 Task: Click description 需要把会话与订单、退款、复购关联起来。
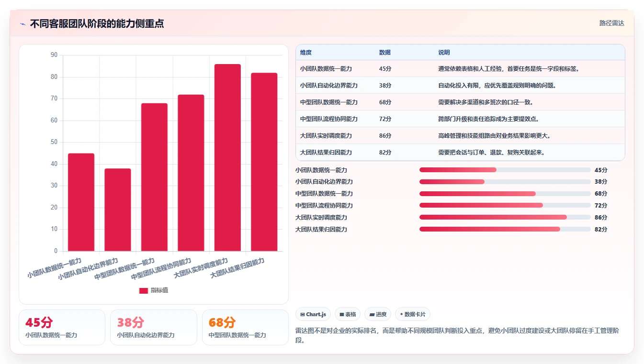pos(491,153)
